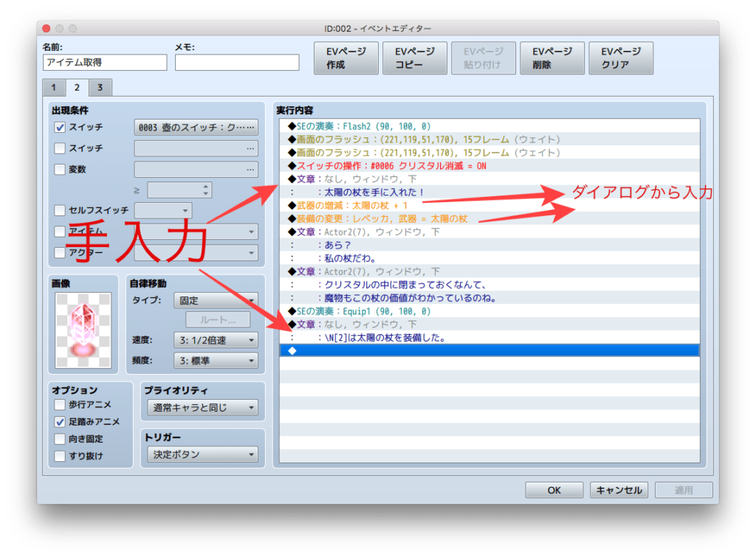Select the empty diamond command line
Viewport: 756px width, 557px height.
pos(489,350)
